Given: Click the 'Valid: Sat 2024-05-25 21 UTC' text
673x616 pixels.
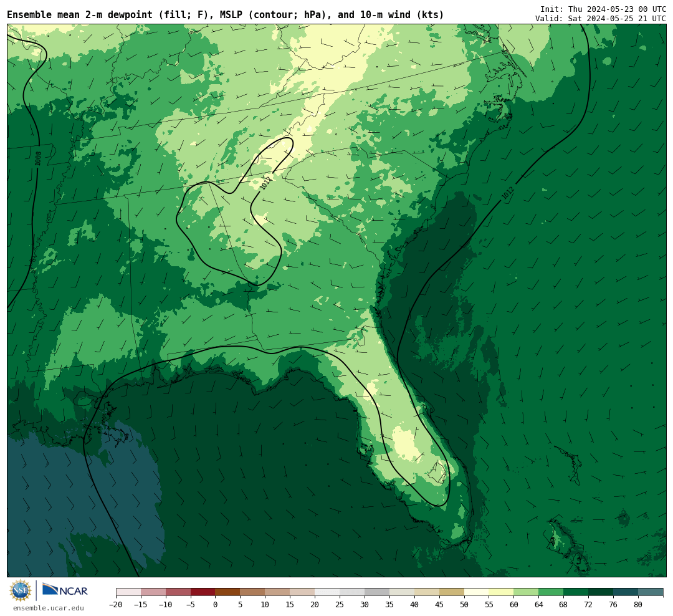Looking at the screenshot, I should [x=601, y=19].
